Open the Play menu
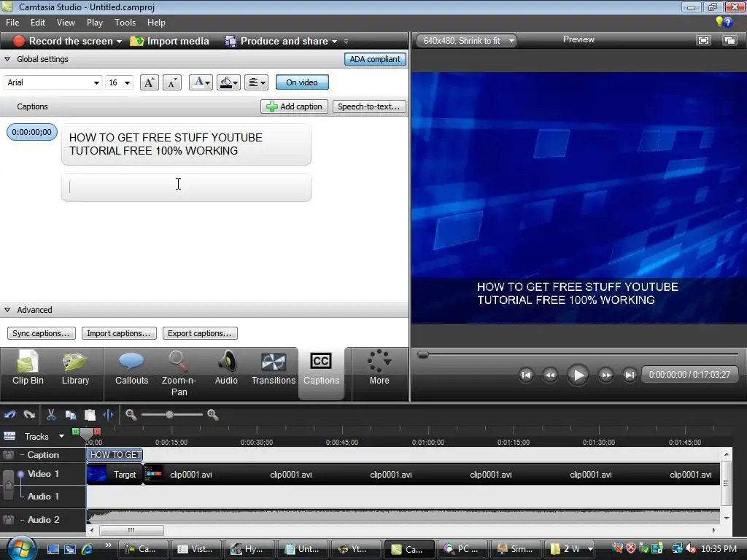This screenshot has height=560, width=747. tap(94, 23)
